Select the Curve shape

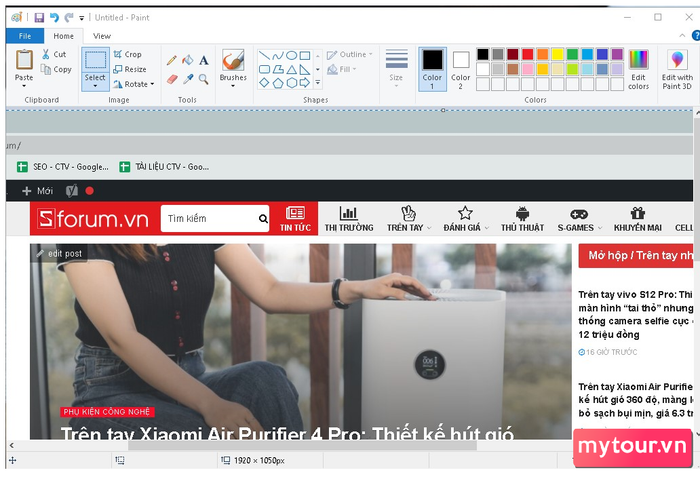pos(278,56)
